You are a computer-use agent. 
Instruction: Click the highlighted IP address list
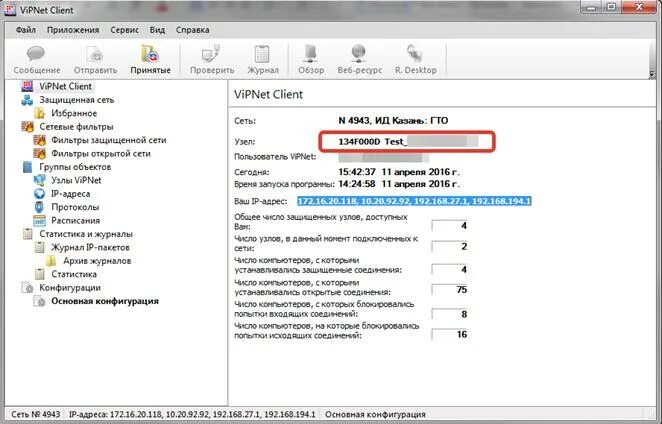414,201
